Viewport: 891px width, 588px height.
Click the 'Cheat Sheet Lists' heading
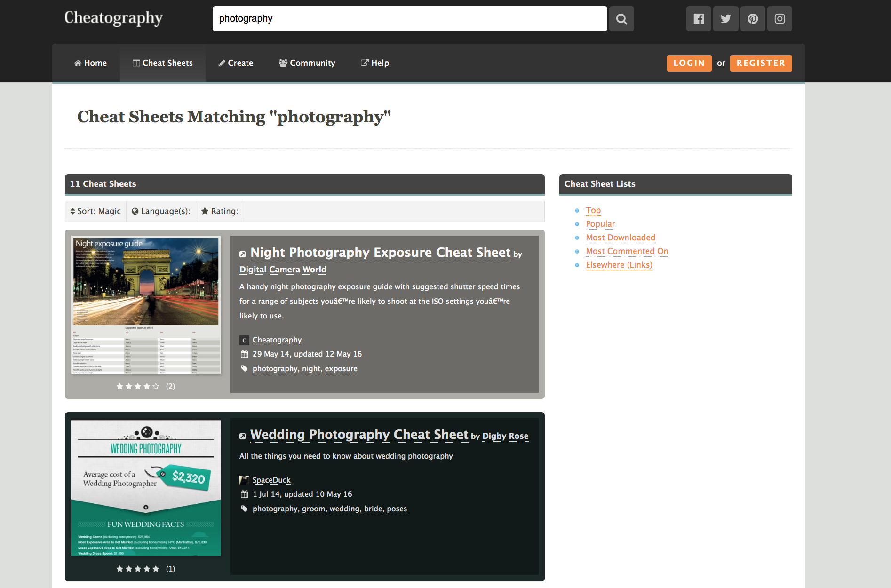click(x=600, y=184)
